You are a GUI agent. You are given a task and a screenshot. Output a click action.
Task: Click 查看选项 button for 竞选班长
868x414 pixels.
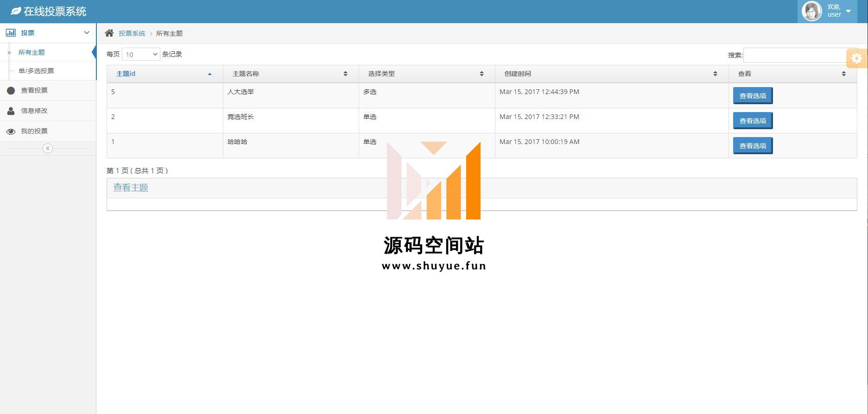click(x=753, y=121)
